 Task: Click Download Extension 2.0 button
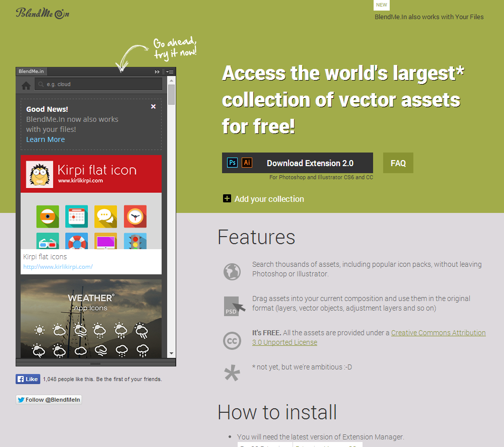tap(298, 163)
